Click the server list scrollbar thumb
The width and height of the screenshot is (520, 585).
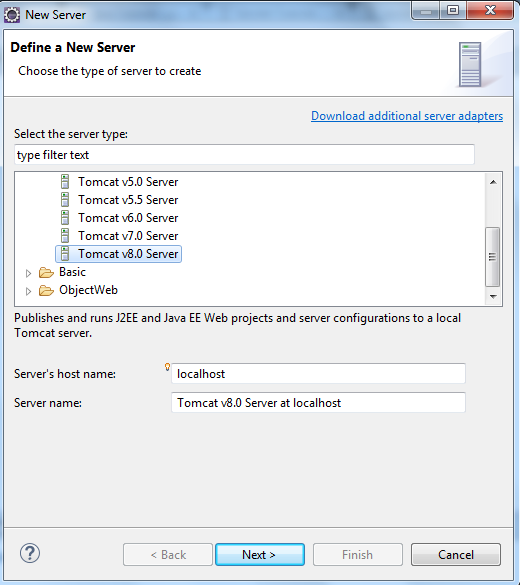click(492, 257)
